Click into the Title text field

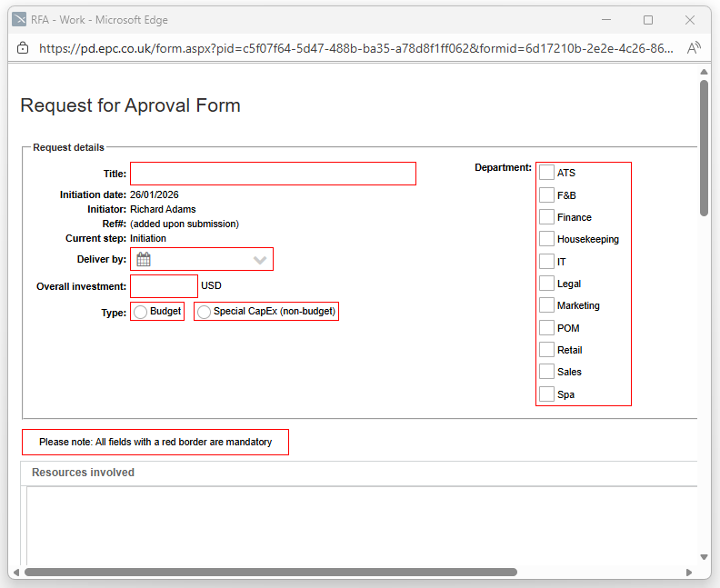click(x=273, y=174)
